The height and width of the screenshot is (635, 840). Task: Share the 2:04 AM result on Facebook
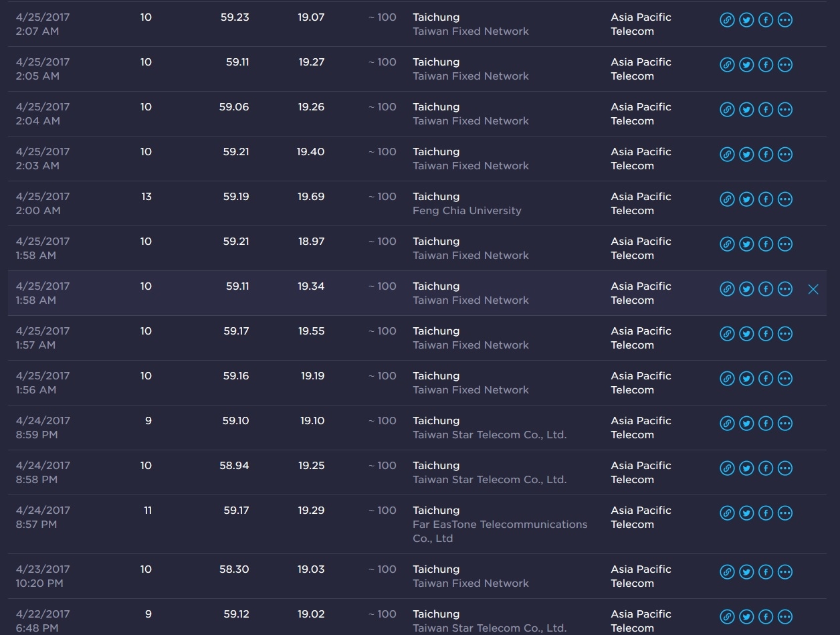tap(766, 110)
